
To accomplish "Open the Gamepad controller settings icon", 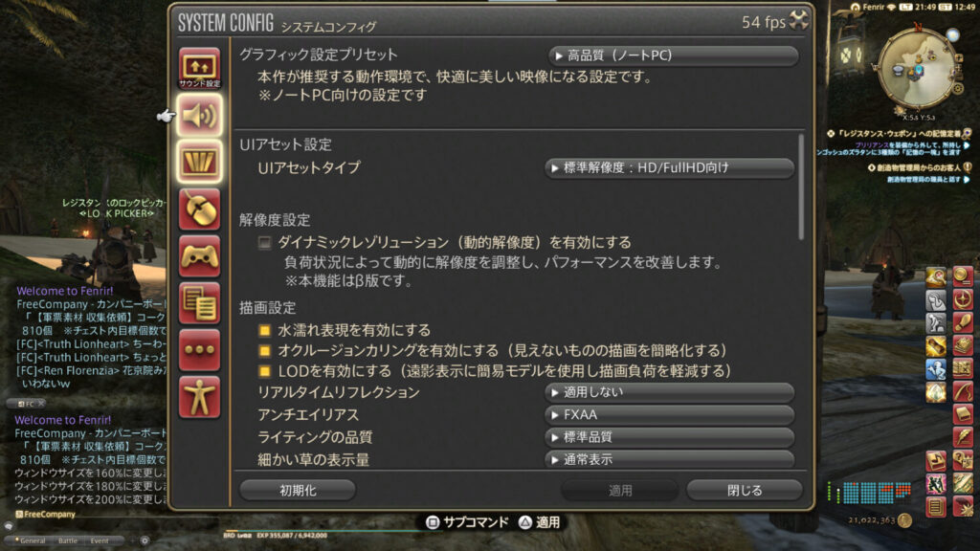I will coord(199,256).
